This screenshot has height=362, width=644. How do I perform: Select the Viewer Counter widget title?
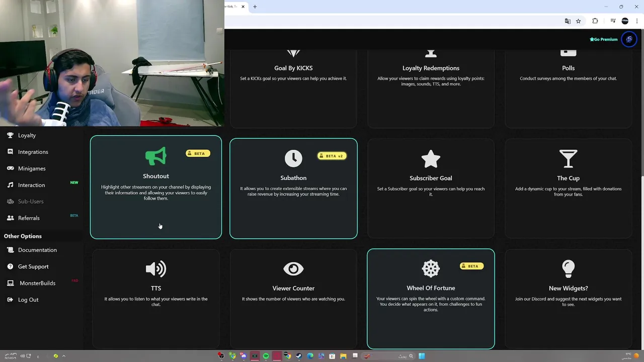point(293,288)
